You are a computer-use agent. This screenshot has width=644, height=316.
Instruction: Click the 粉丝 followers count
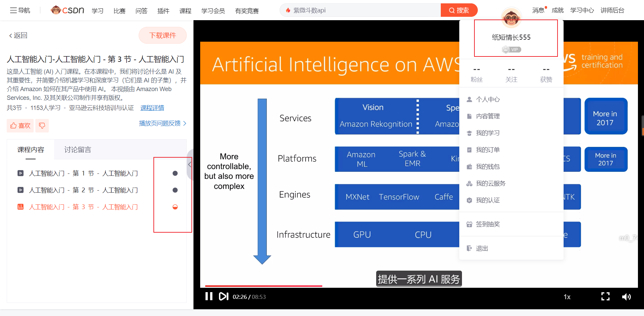pyautogui.click(x=476, y=74)
